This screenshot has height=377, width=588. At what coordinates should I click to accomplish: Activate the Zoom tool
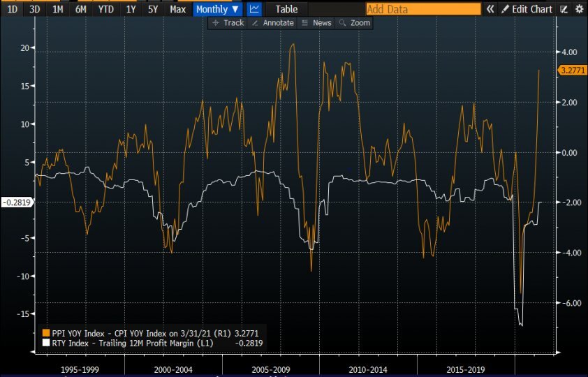tap(354, 23)
